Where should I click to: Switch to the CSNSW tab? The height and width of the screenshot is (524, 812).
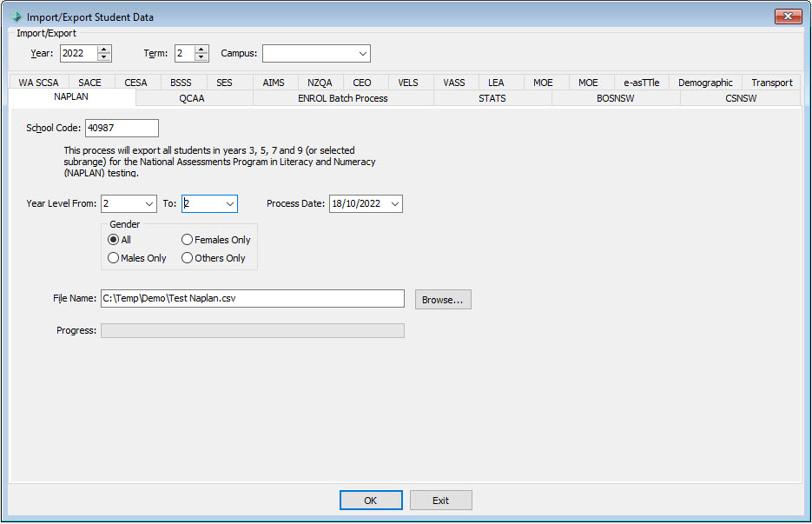point(741,98)
